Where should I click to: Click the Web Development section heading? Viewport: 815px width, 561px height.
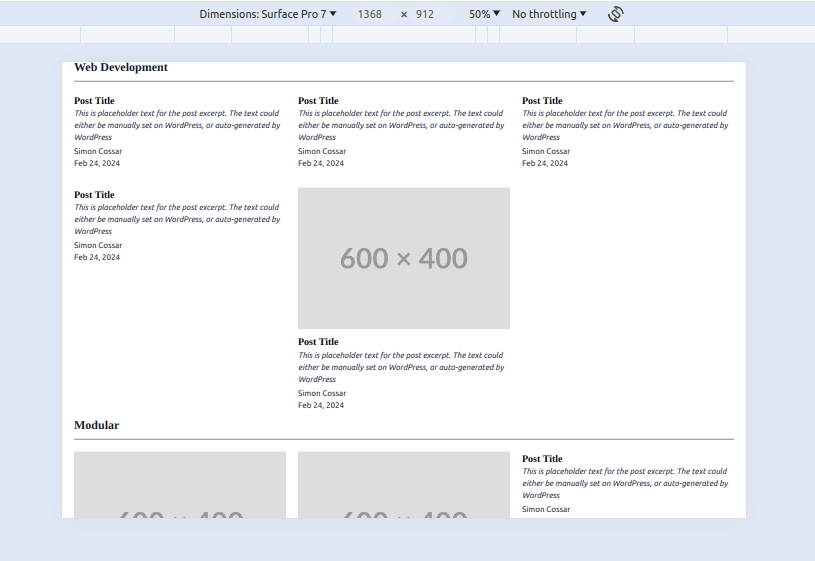(x=121, y=67)
